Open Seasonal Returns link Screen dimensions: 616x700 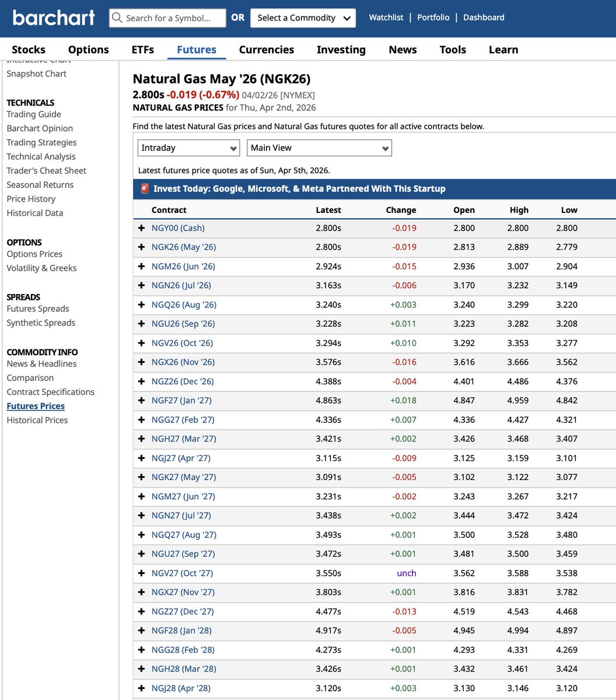[x=40, y=184]
